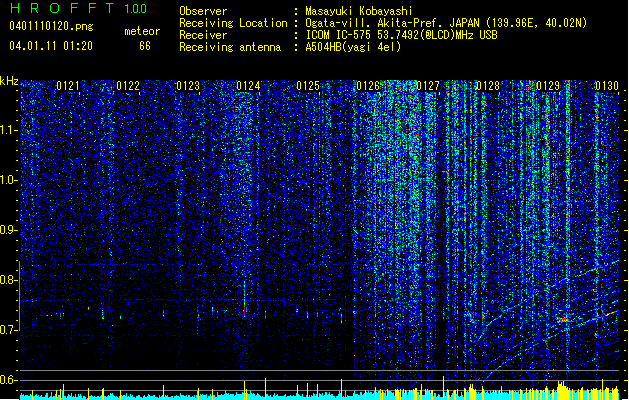The image size is (629, 400).
Task: Click the 0121 time marker
Action: pyautogui.click(x=68, y=86)
